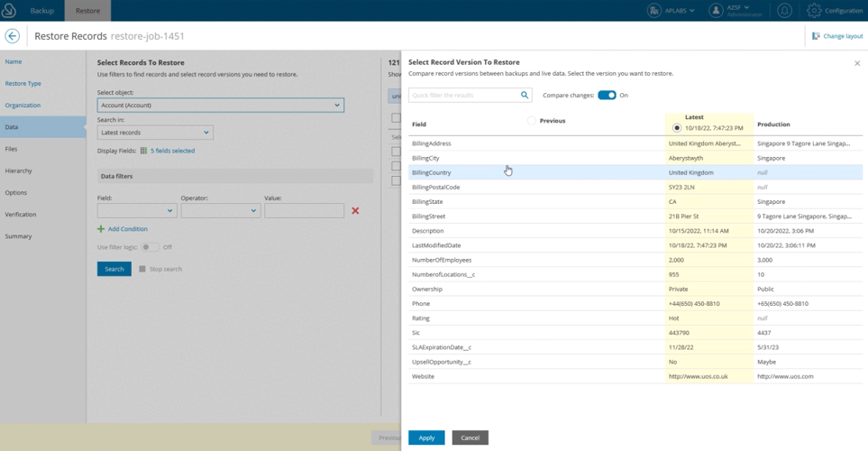Click the UpsellOpportunity__c field name
The image size is (868, 451).
pyautogui.click(x=441, y=362)
